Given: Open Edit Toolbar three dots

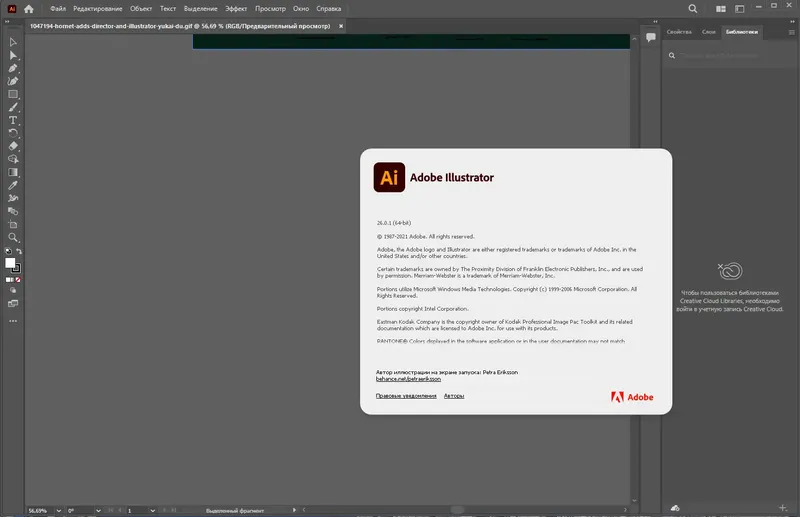Looking at the screenshot, I should point(13,321).
